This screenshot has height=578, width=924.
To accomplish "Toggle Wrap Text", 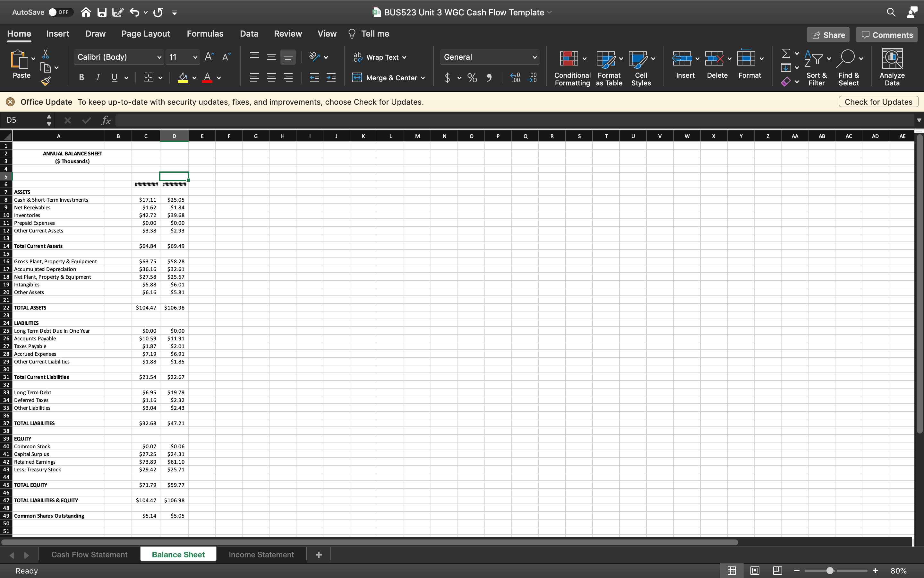I will tap(380, 57).
